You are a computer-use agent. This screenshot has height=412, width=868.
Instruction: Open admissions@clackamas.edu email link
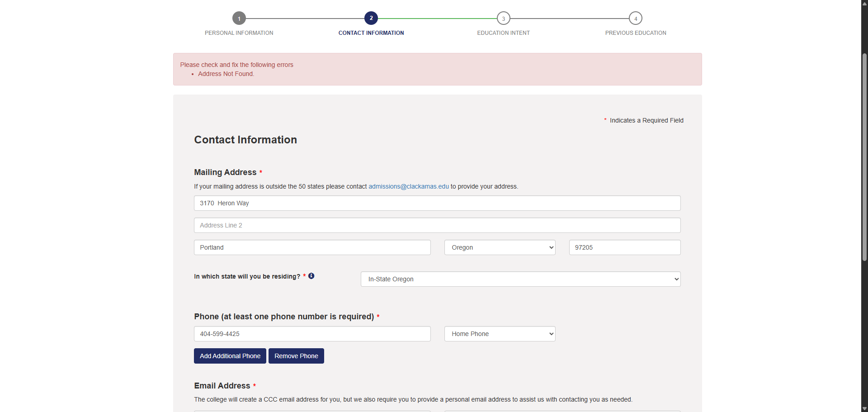pos(408,186)
